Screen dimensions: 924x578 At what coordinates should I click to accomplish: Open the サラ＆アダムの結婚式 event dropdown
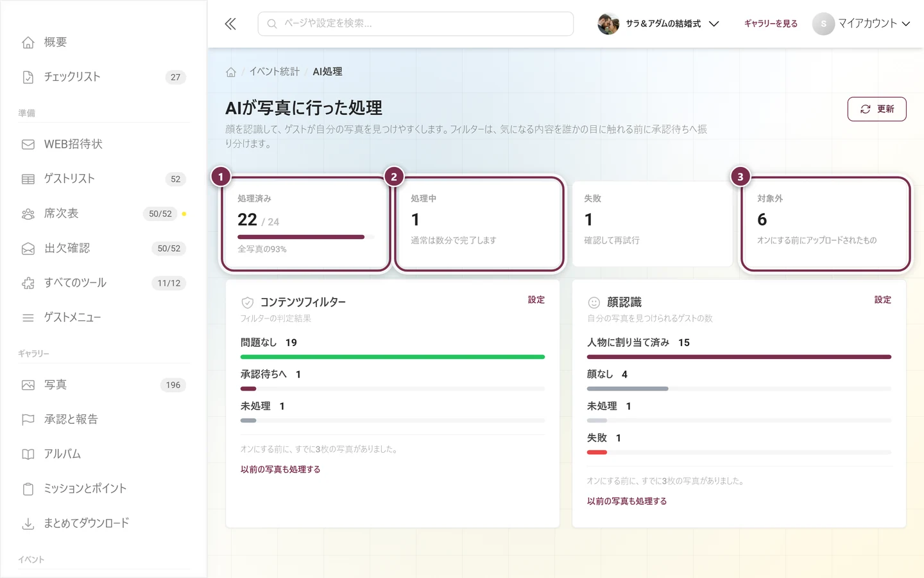[x=658, y=24]
